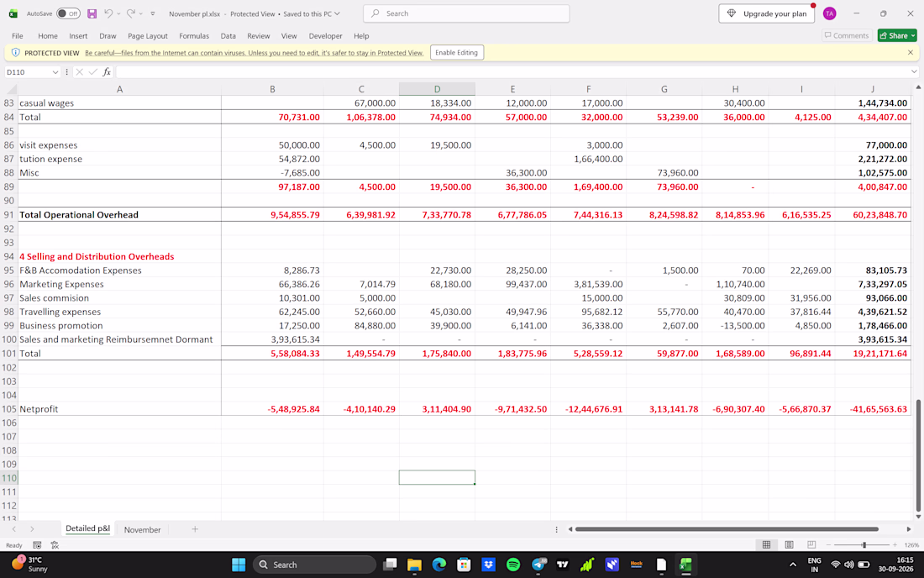Screen dimensions: 924x578
Task: Click the horizontal scrollbar thumb
Action: pos(727,529)
